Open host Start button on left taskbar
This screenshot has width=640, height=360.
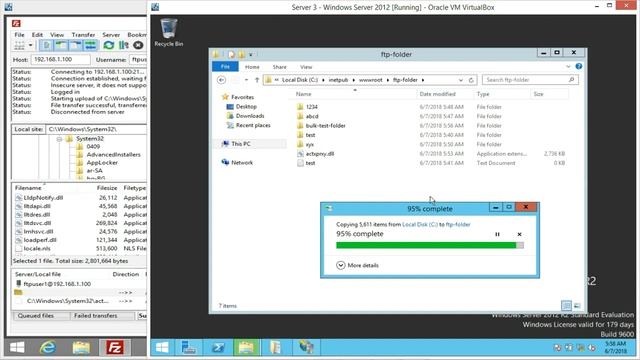(x=17, y=347)
